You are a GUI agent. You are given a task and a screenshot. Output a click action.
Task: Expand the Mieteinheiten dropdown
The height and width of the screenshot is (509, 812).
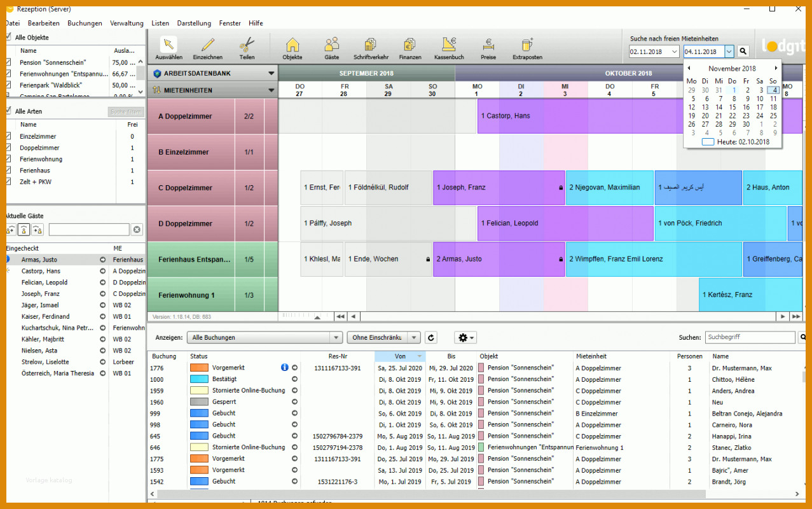272,90
